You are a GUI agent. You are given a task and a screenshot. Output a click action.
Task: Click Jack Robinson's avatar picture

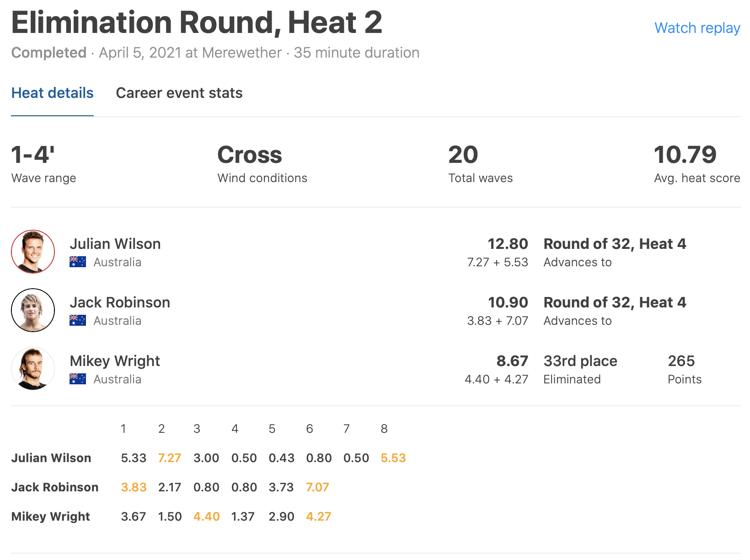(33, 310)
